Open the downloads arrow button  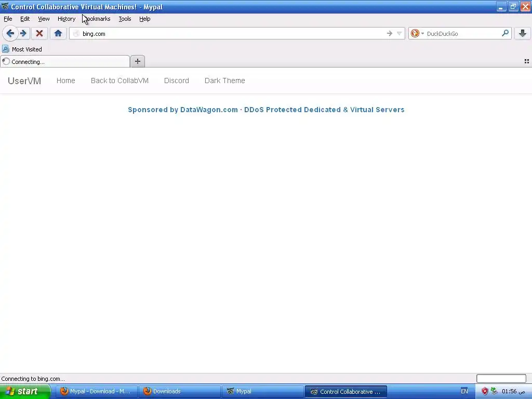point(523,33)
